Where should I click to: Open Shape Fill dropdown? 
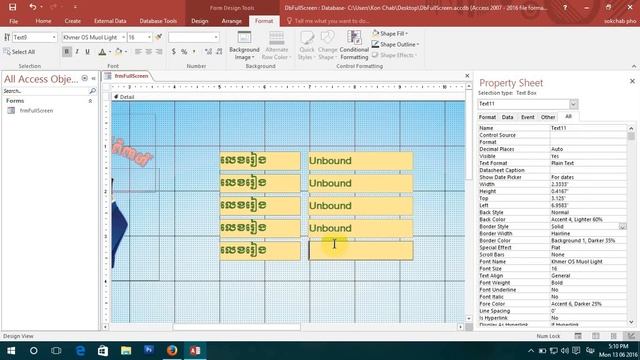coord(389,33)
